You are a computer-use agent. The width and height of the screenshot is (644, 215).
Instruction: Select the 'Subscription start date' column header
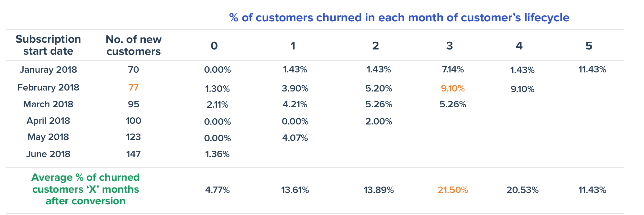[48, 45]
